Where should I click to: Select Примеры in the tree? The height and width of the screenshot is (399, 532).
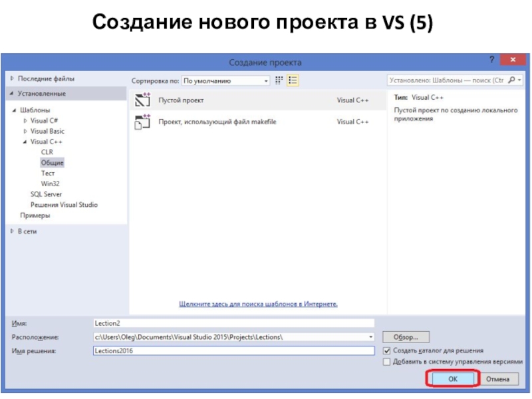pos(35,215)
